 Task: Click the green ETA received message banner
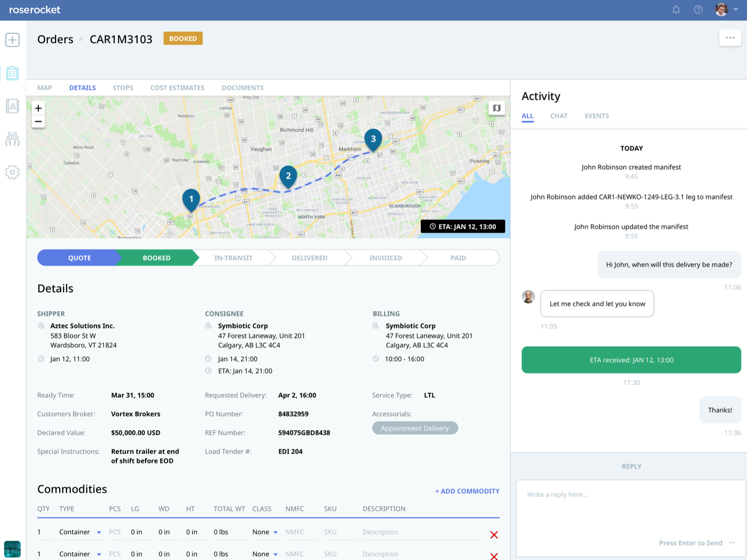[631, 360]
